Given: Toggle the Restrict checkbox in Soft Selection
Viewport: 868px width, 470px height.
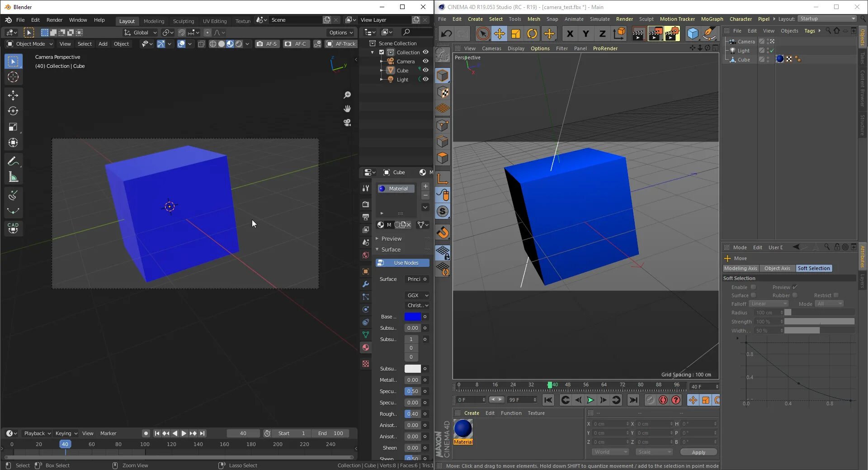Looking at the screenshot, I should (836, 295).
